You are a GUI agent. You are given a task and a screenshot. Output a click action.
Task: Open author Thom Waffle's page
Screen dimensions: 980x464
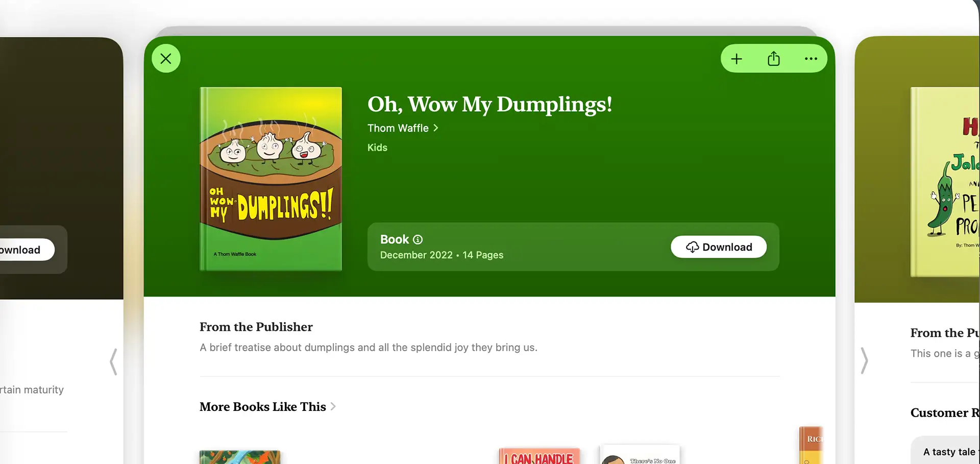(x=403, y=128)
